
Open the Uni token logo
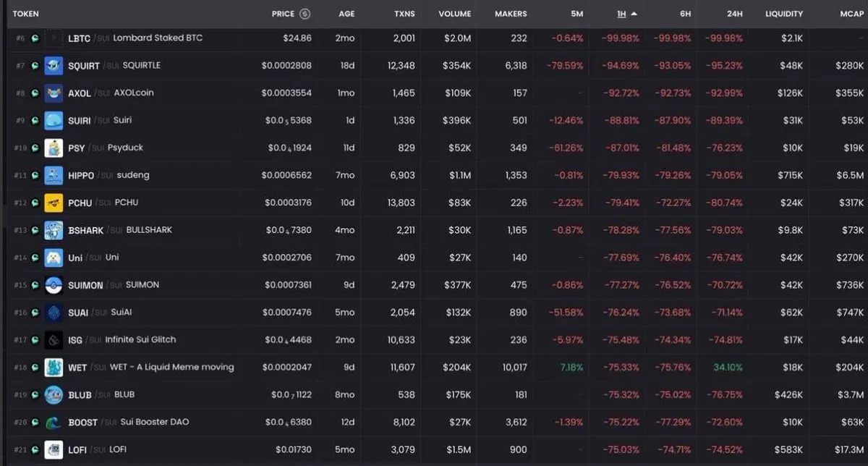pyautogui.click(x=54, y=258)
